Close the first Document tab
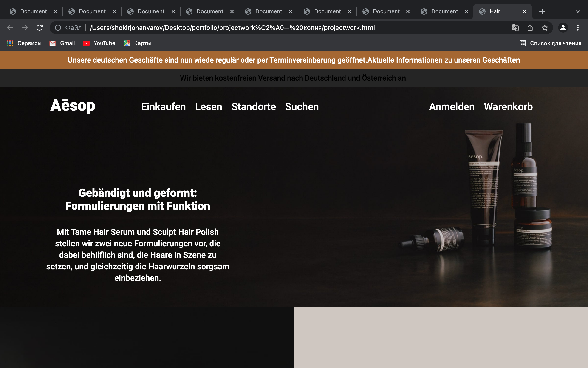 [56, 11]
